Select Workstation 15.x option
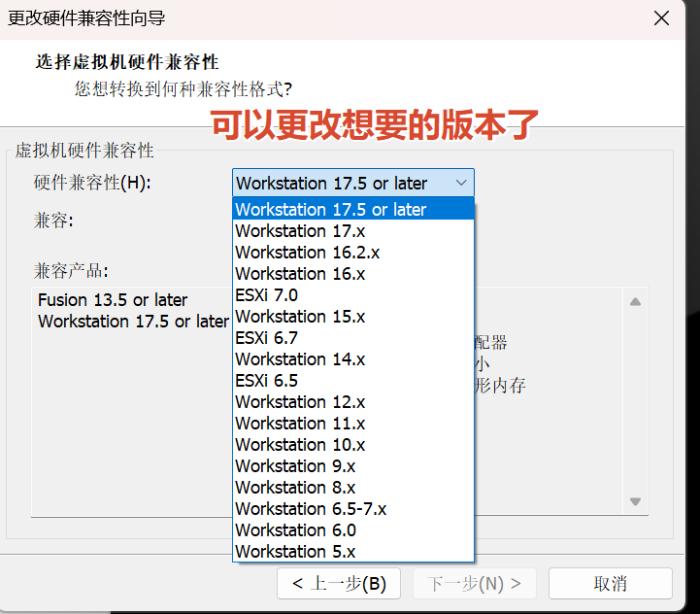 [353, 317]
